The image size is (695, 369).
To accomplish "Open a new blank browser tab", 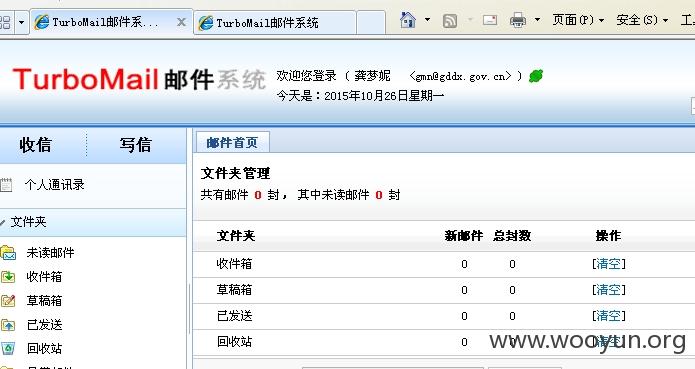I will coord(371,23).
